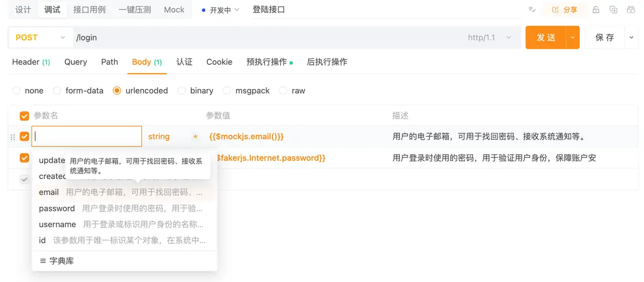644x282 pixels.
Task: Open the 后执行操作 tab
Action: pos(327,62)
